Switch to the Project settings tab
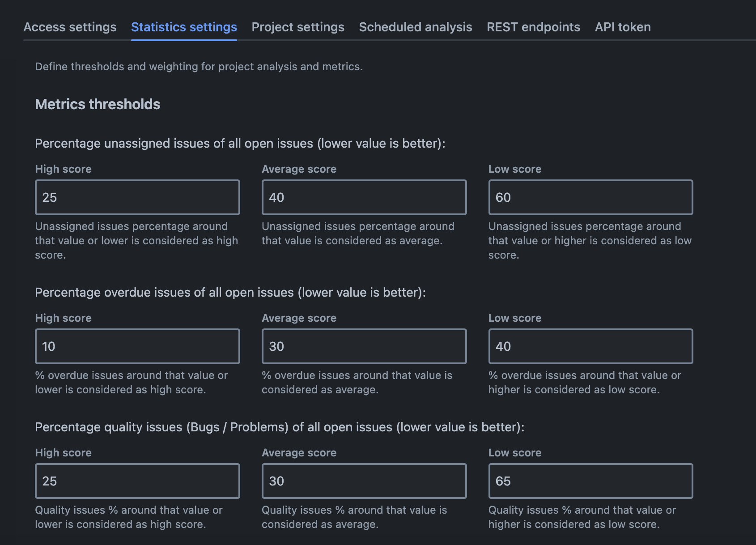Viewport: 756px width, 545px height. [x=298, y=27]
